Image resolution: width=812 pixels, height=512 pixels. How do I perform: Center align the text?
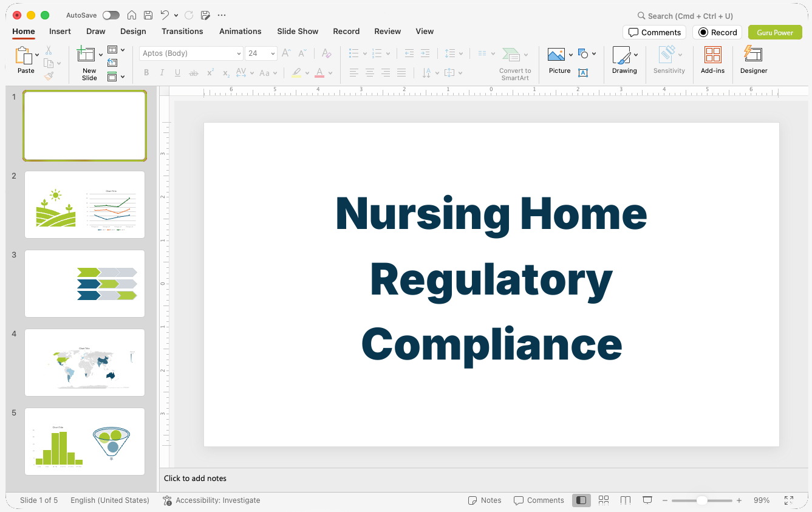[370, 73]
